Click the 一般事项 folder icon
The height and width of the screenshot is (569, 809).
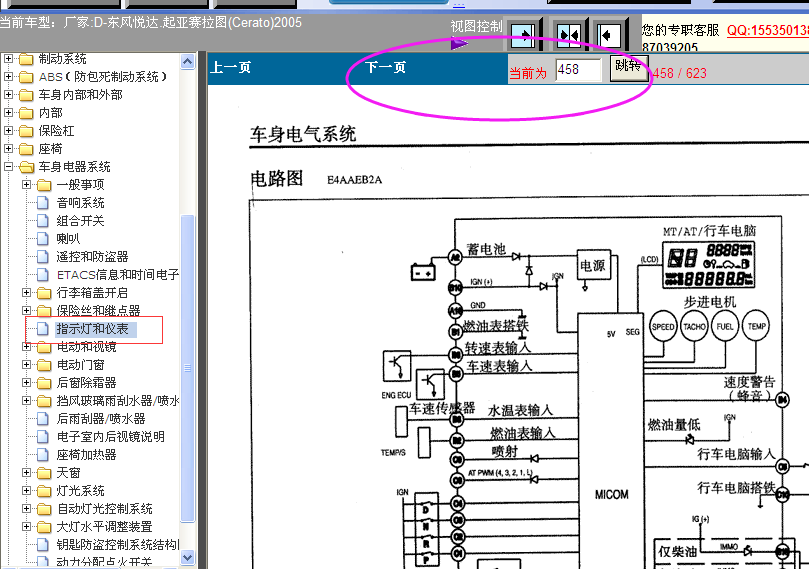pos(44,185)
